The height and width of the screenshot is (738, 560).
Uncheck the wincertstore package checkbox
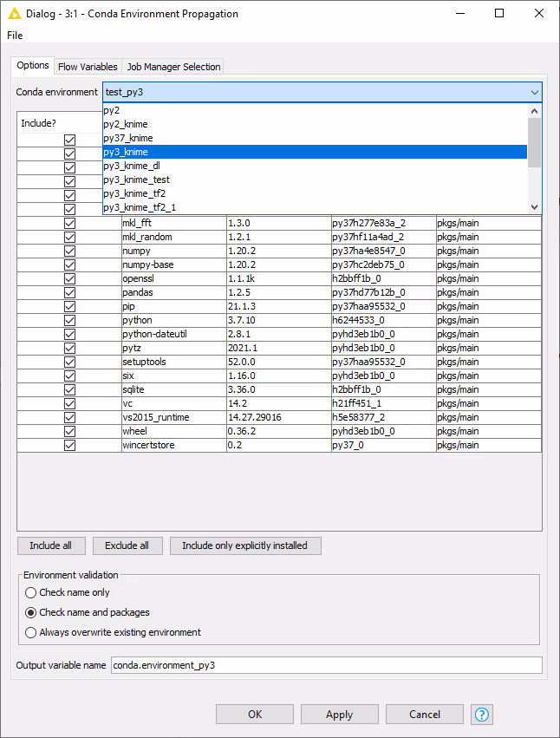[x=69, y=445]
